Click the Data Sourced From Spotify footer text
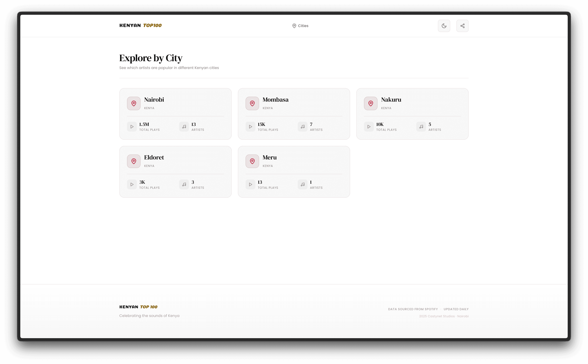The height and width of the screenshot is (364, 588). 413,309
